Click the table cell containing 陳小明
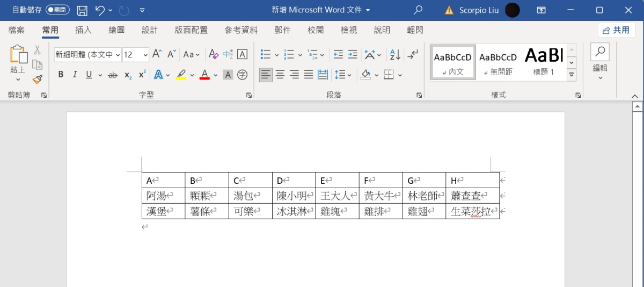Screen dimensions: 644x287 click(x=293, y=196)
